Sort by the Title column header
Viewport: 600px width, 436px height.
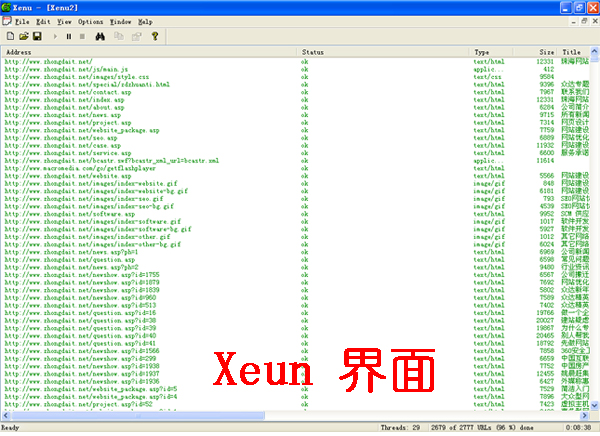click(574, 52)
